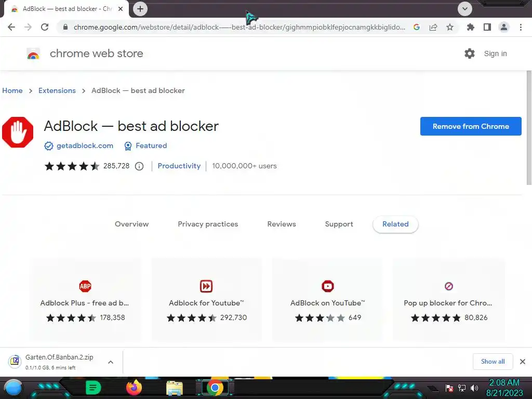The width and height of the screenshot is (532, 399).
Task: Click the volume speaker tray icon
Action: coord(474,388)
